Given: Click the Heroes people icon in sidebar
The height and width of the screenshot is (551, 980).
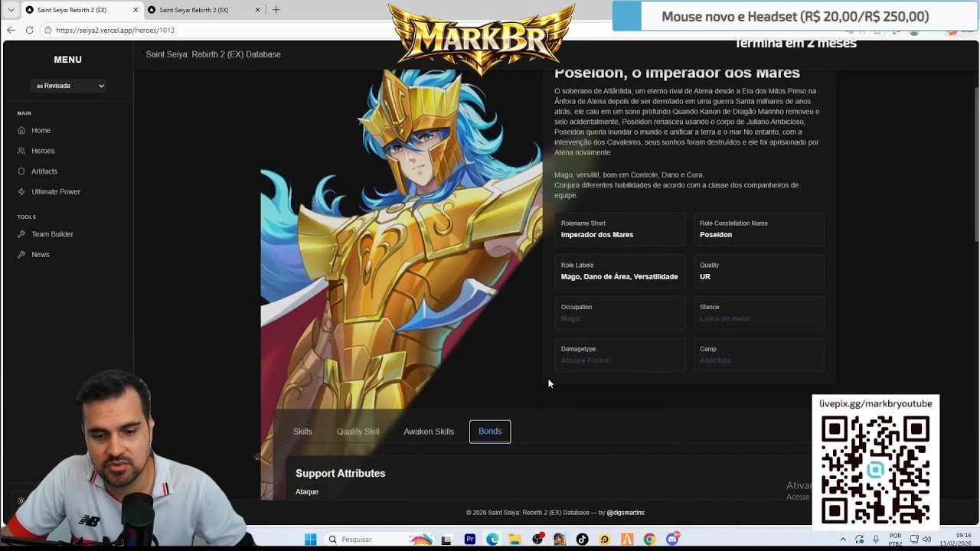Looking at the screenshot, I should [x=21, y=151].
